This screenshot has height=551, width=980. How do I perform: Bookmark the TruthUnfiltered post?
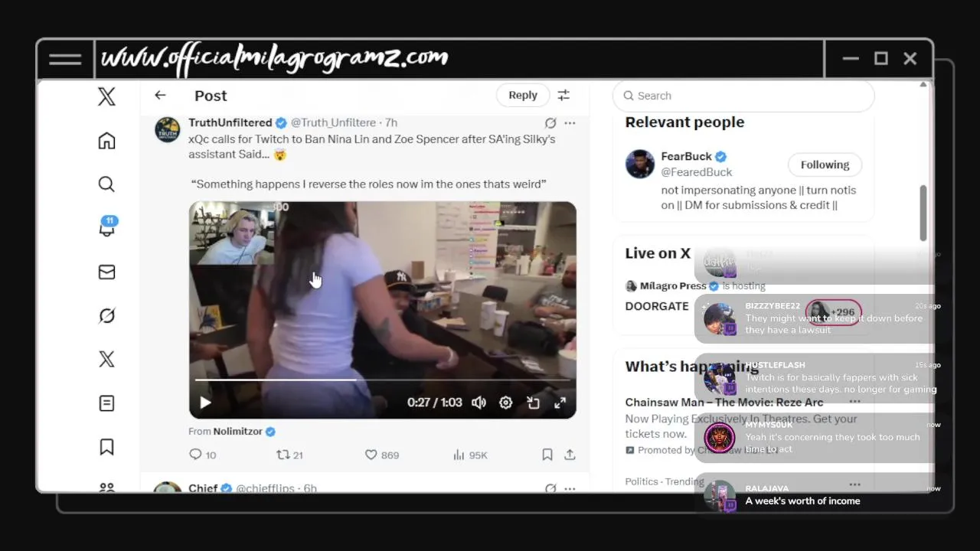coord(547,455)
